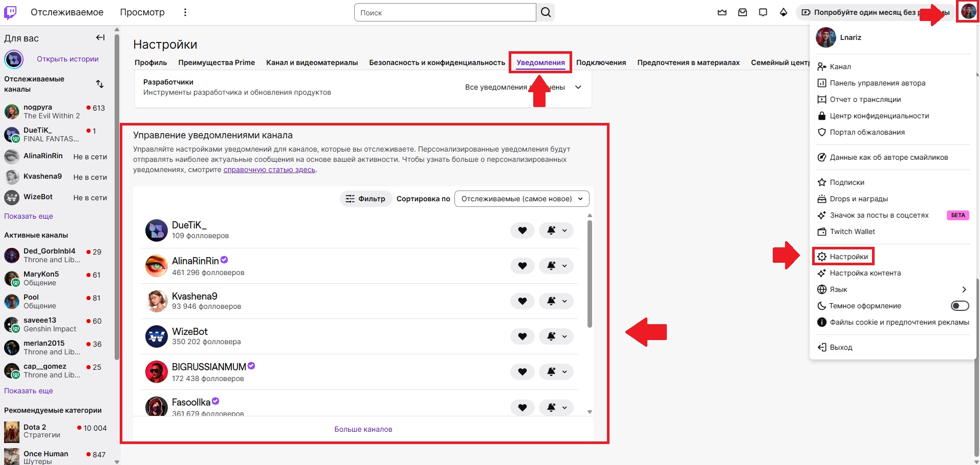Select Уведомления settings tab
The height and width of the screenshot is (465, 980).
(x=540, y=62)
